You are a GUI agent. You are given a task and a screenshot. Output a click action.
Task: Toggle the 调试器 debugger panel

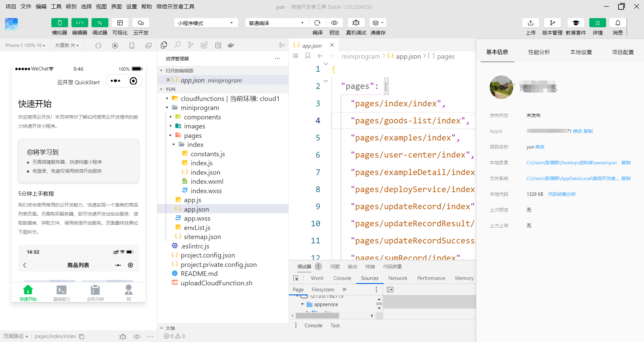tap(100, 23)
